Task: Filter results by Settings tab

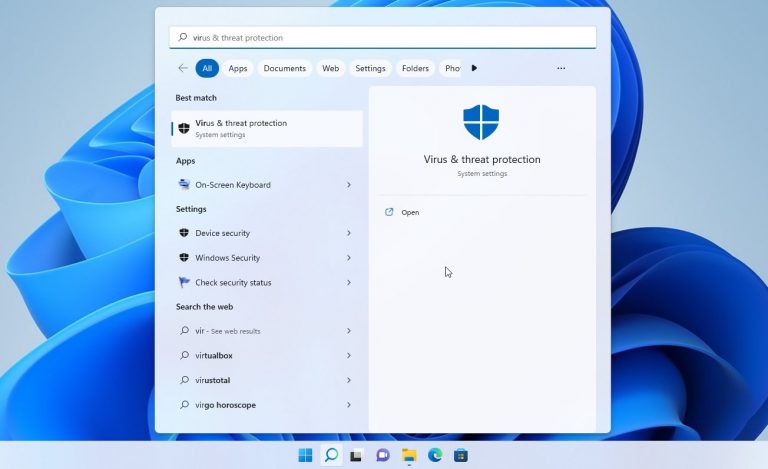Action: tap(370, 68)
